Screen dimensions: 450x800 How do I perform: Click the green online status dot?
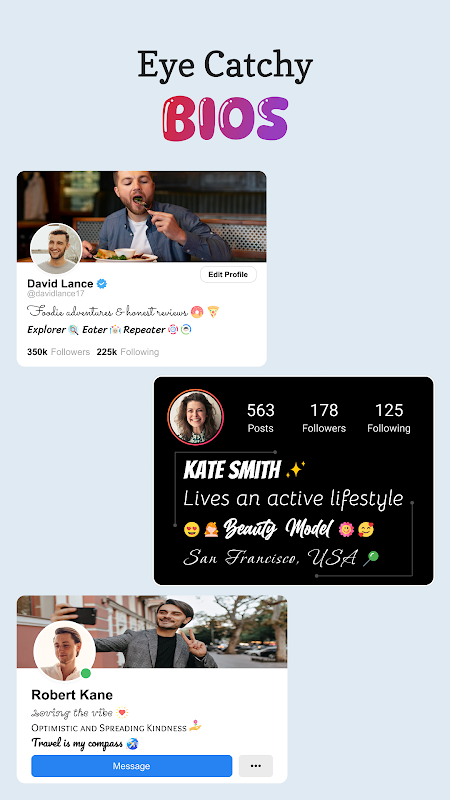tap(86, 673)
